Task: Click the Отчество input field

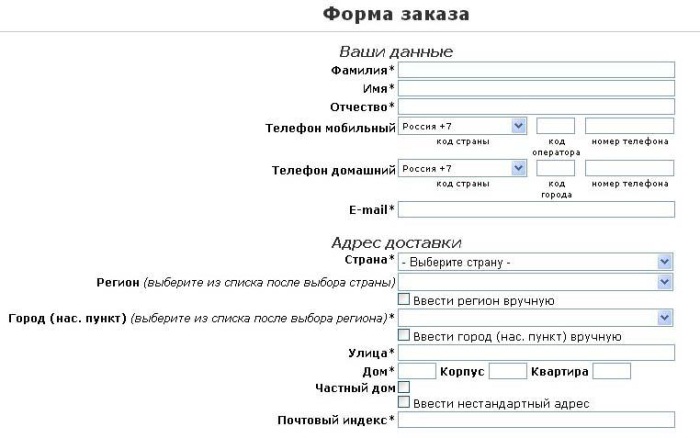Action: pyautogui.click(x=536, y=107)
